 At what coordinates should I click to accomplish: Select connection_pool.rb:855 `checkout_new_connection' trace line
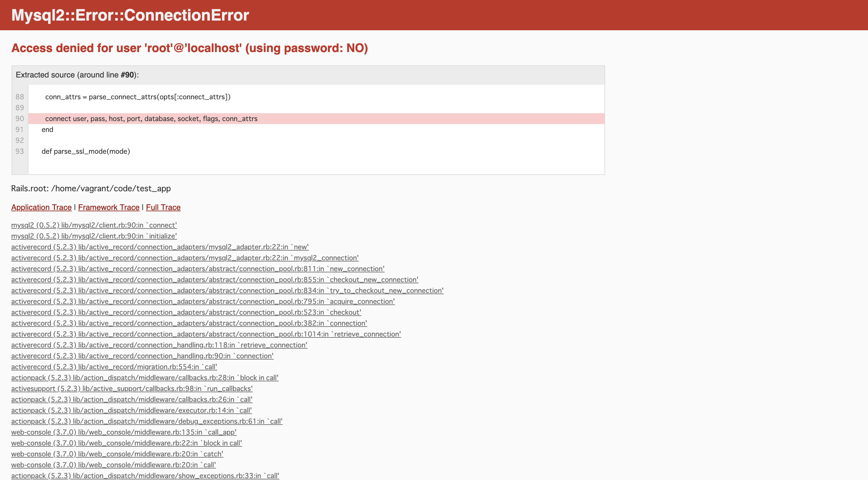(x=214, y=280)
